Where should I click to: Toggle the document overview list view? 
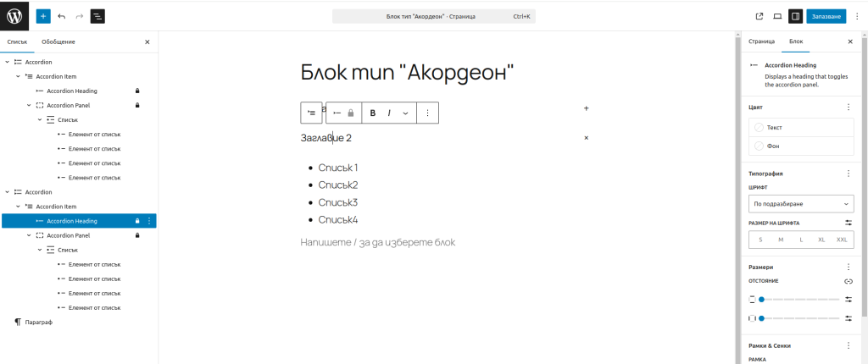coord(97,16)
